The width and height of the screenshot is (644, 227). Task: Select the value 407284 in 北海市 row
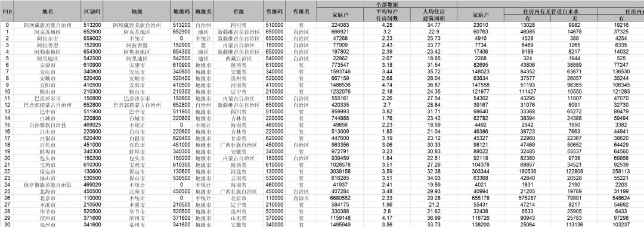pyautogui.click(x=340, y=191)
